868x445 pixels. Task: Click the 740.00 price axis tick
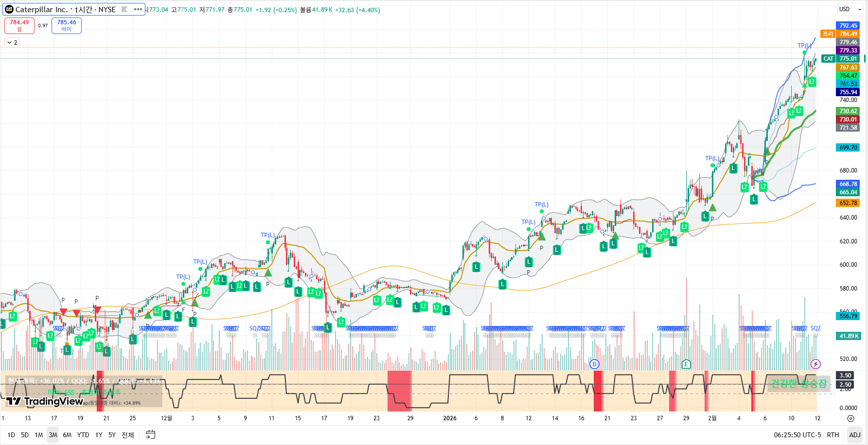click(848, 100)
